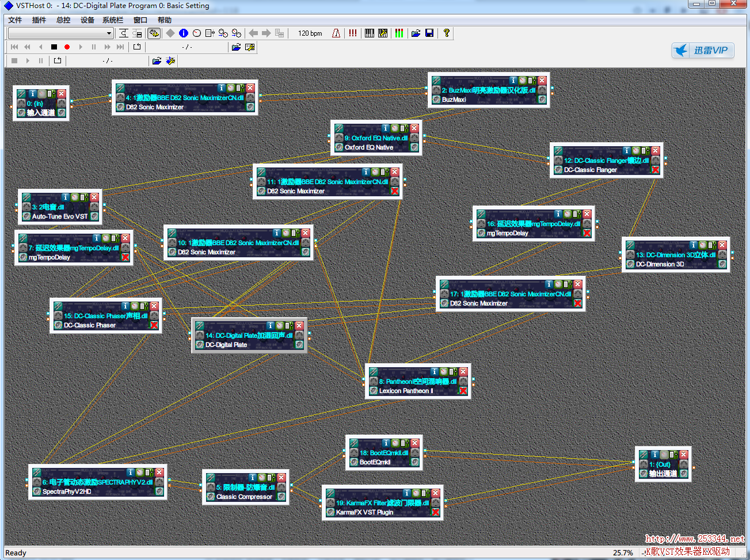Click the open folder icon in third toolbar row
This screenshot has height=560, width=750.
point(157,60)
